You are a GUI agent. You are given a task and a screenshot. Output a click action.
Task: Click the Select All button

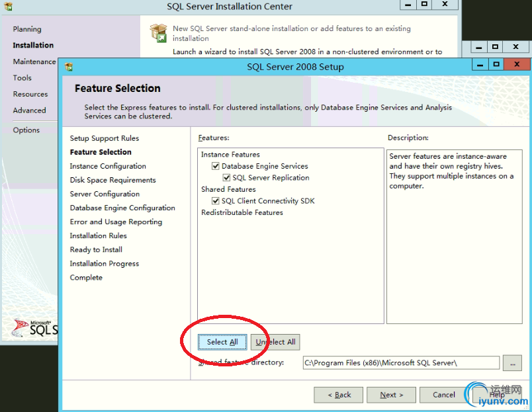point(222,342)
